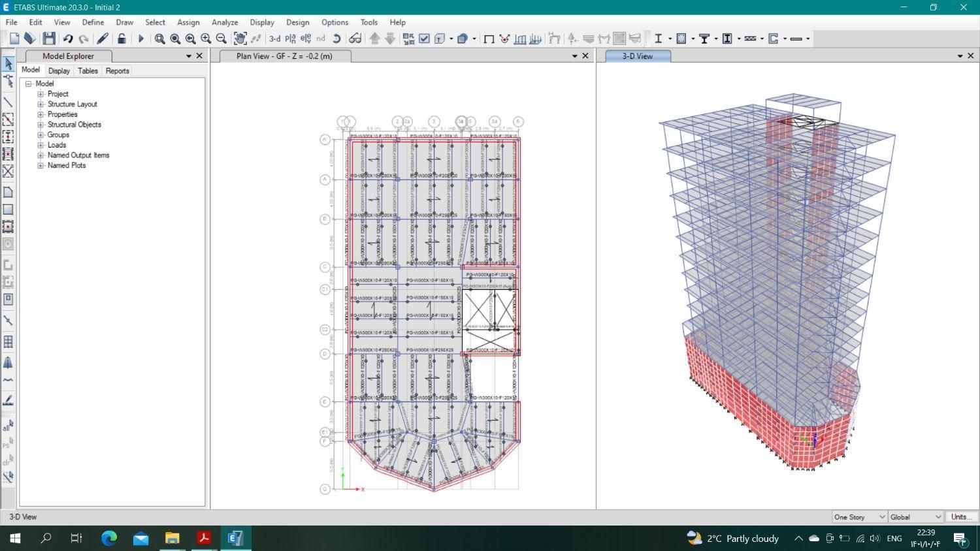Viewport: 980px width, 551px height.
Task: Open File Explorer from taskbar
Action: pos(172,538)
